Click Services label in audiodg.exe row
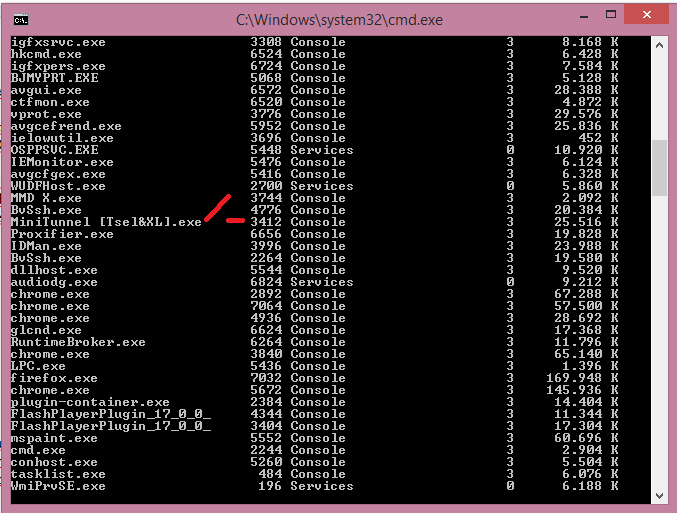 click(x=322, y=282)
